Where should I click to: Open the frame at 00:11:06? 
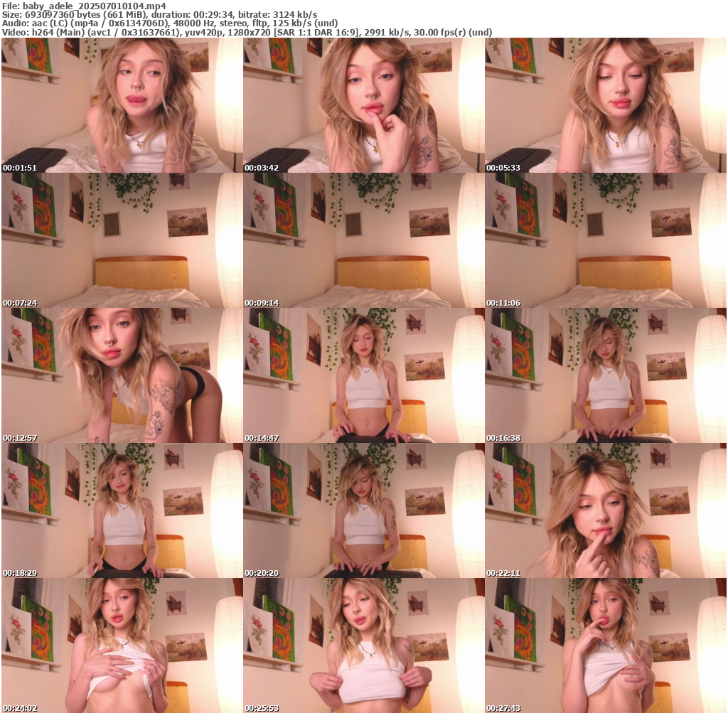[606, 240]
